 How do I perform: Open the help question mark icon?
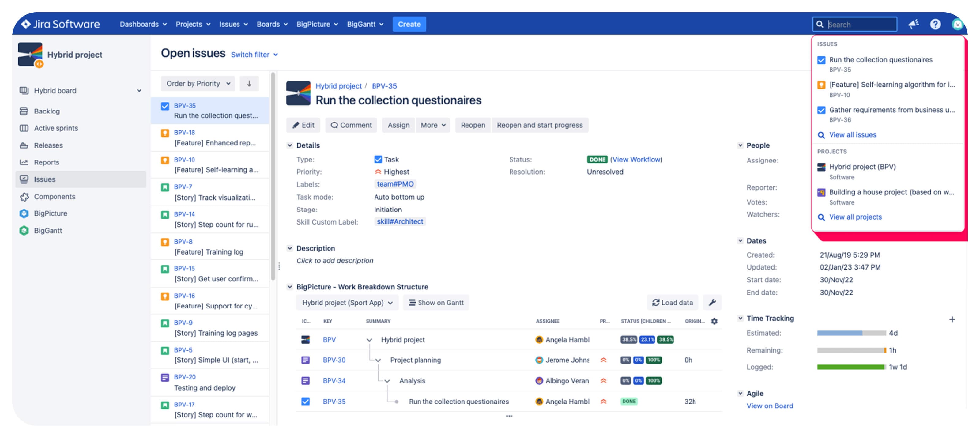click(935, 24)
